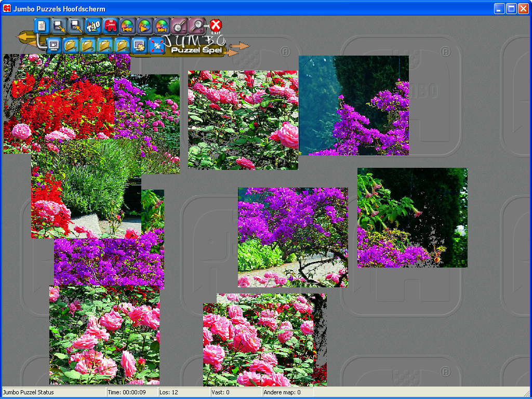
Task: Click the red Exit button
Action: pyautogui.click(x=216, y=25)
